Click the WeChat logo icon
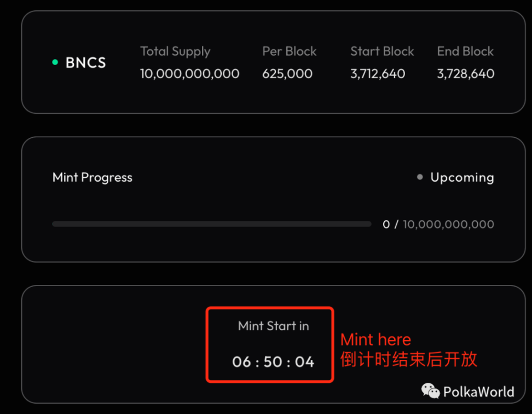Viewport: 532px width, 414px height. tap(430, 391)
